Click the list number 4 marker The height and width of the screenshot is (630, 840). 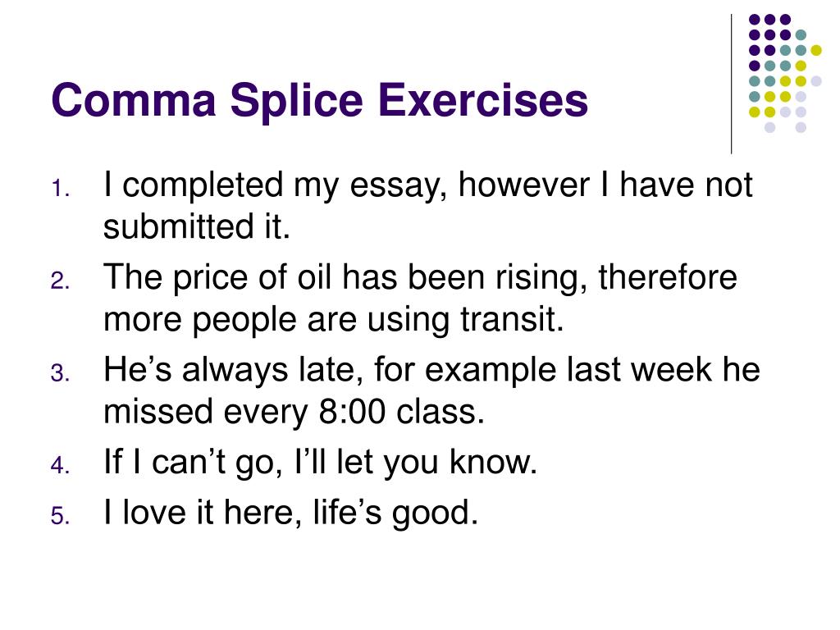(61, 465)
